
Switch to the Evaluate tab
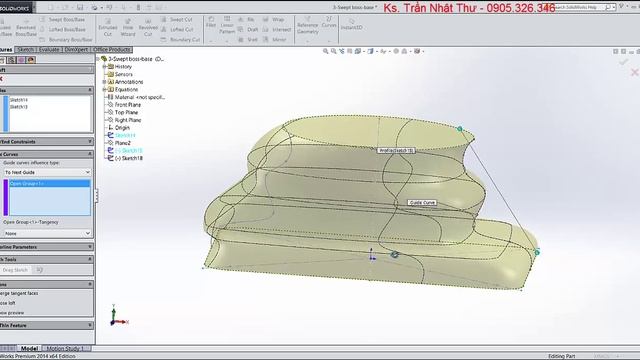(x=49, y=49)
